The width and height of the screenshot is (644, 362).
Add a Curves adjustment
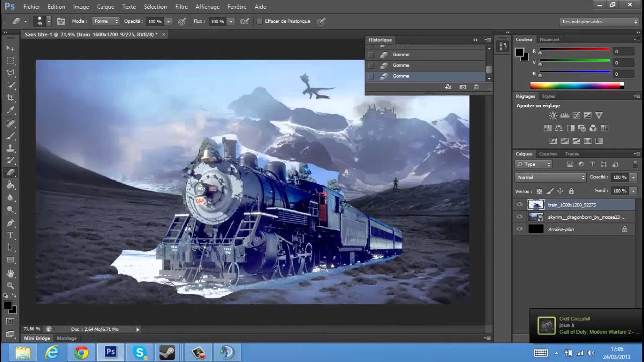pyautogui.click(x=576, y=115)
